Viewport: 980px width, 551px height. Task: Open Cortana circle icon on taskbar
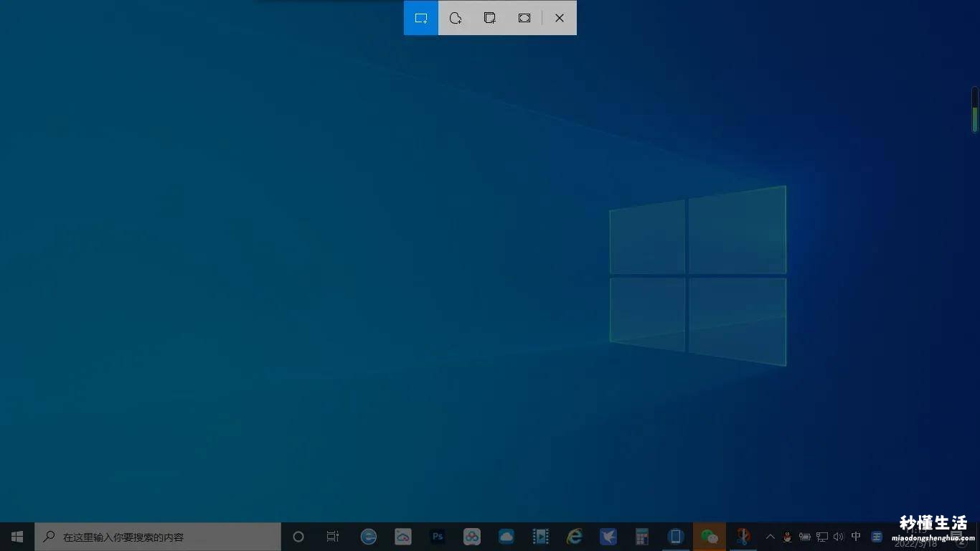[x=298, y=537]
